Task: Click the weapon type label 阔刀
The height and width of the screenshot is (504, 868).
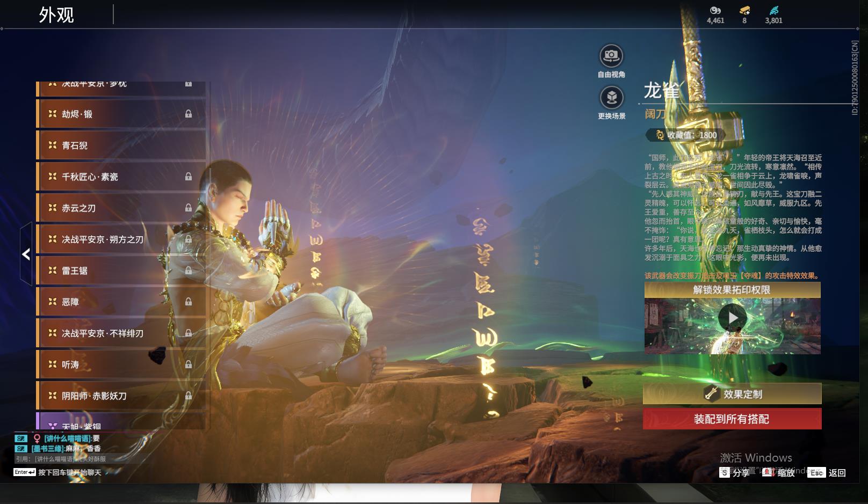Action: point(655,114)
